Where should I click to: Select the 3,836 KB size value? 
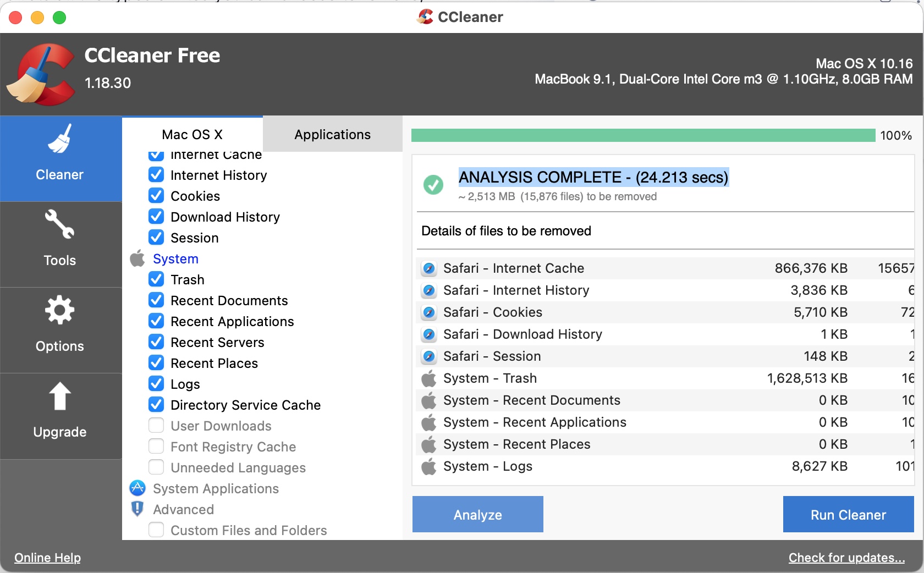819,290
